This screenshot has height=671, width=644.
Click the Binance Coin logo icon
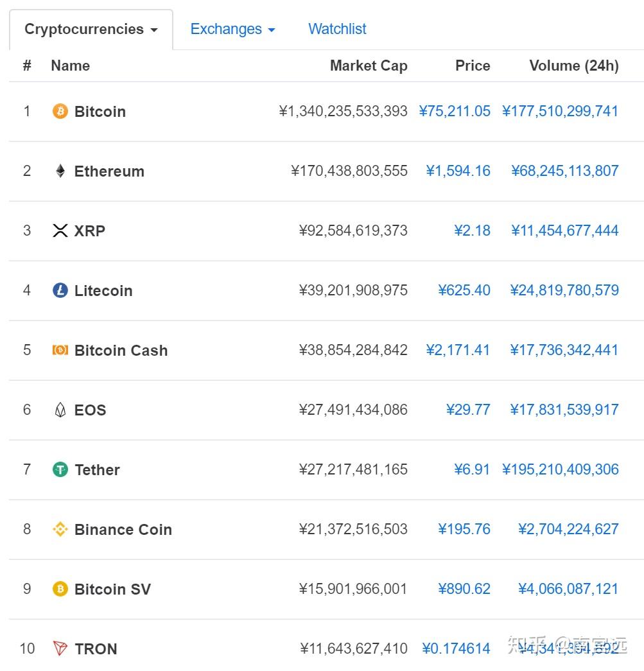tap(60, 529)
